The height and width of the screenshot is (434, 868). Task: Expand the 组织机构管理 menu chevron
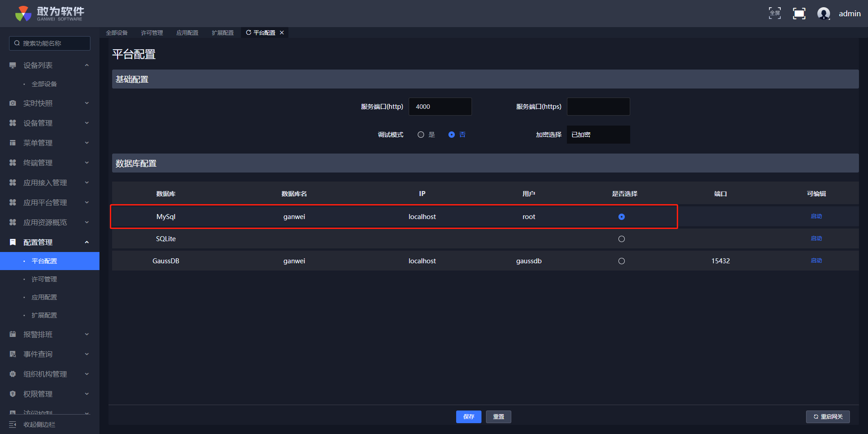click(87, 374)
